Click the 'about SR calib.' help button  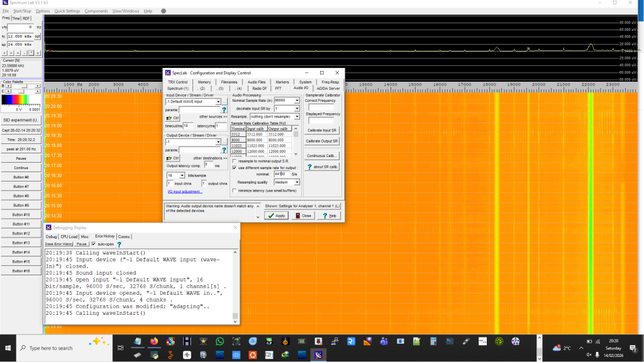(x=322, y=167)
